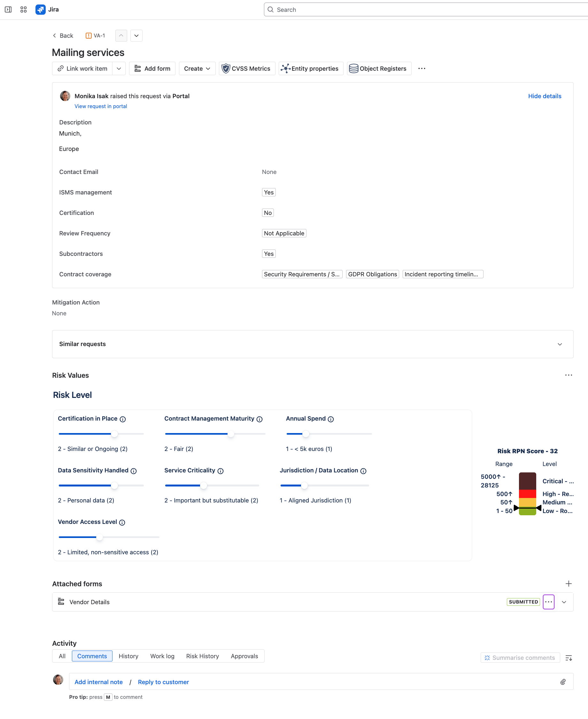Add a new attached form with plus

click(x=569, y=583)
